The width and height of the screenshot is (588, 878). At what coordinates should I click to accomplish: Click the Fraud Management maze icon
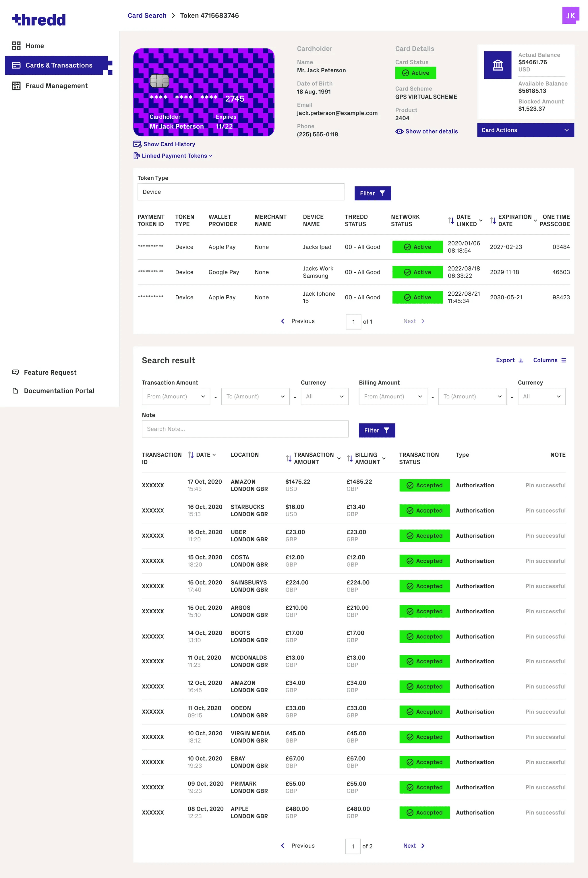click(x=16, y=86)
